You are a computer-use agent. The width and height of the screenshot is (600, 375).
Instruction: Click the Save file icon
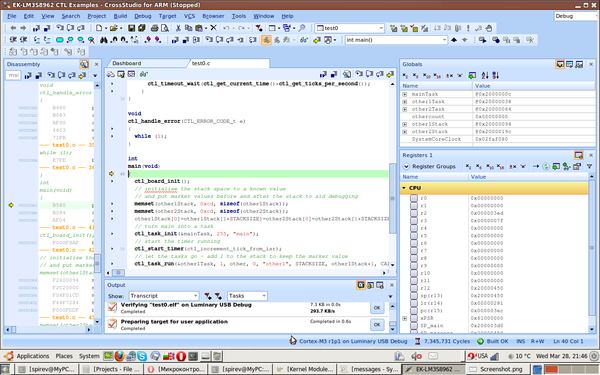[x=132, y=28]
